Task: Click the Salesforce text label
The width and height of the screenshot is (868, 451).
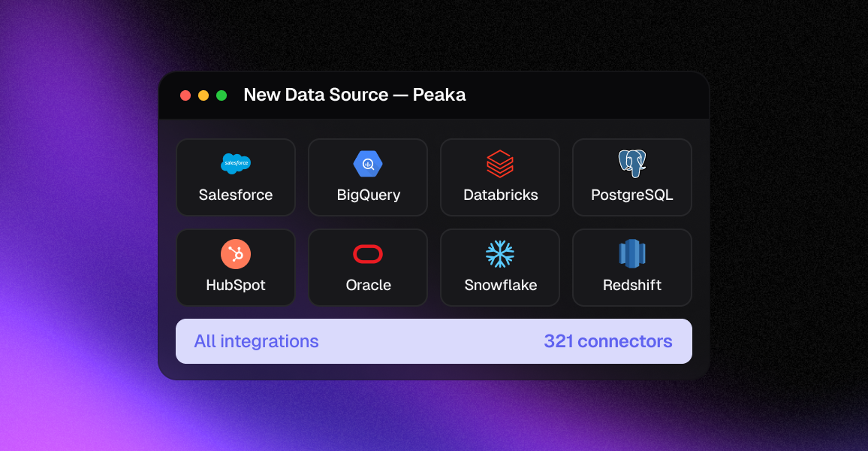Action: 236,195
